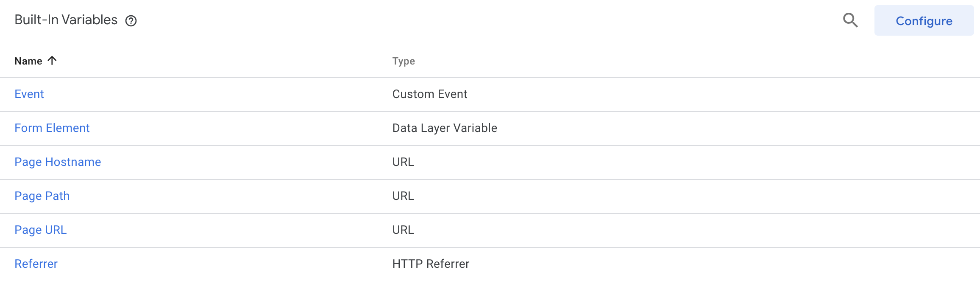Open the Form Element variable
The height and width of the screenshot is (281, 980).
coord(52,128)
